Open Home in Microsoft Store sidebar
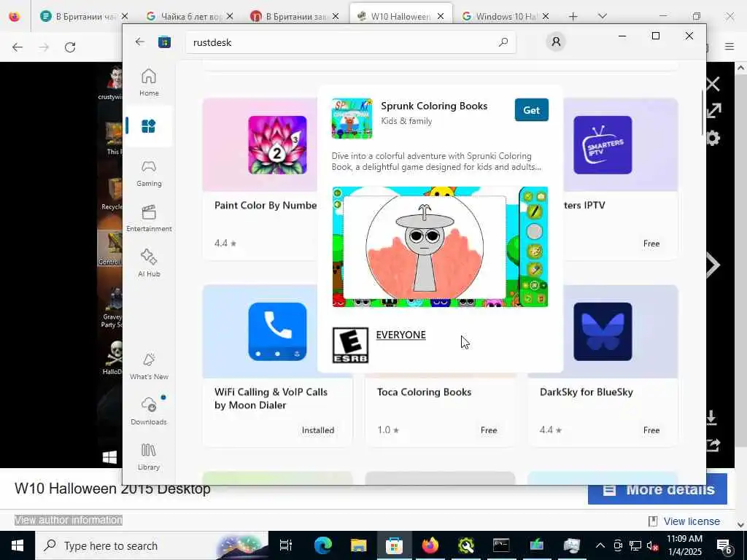This screenshot has height=560, width=747. [x=149, y=82]
